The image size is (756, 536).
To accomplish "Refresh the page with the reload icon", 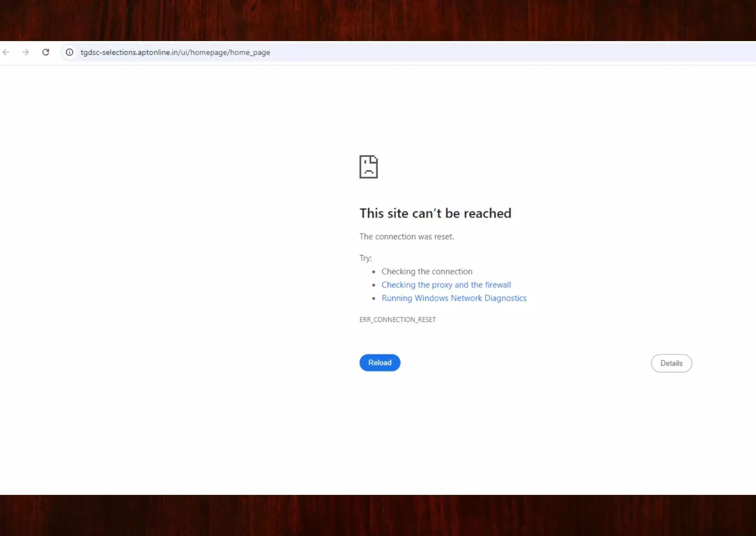I will (46, 52).
